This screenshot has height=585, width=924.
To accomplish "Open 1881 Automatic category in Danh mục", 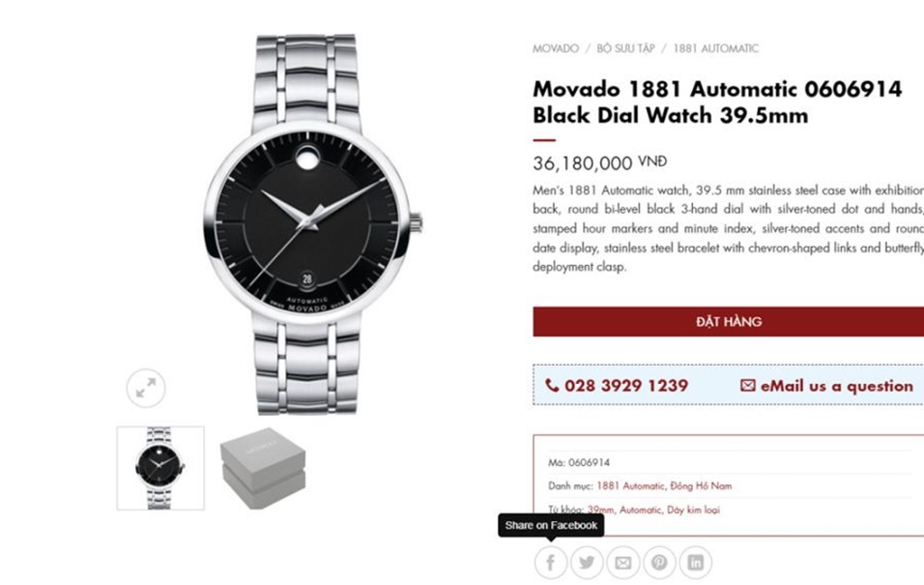I will pyautogui.click(x=630, y=486).
